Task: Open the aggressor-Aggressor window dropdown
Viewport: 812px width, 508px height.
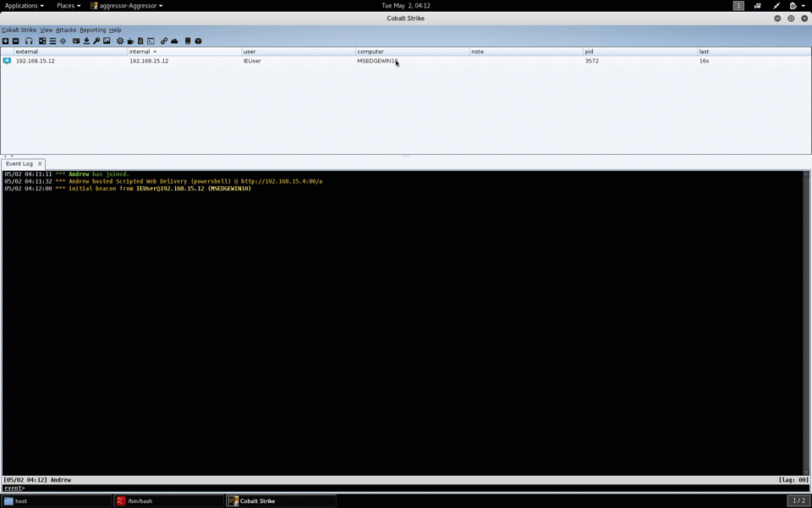Action: pos(129,6)
